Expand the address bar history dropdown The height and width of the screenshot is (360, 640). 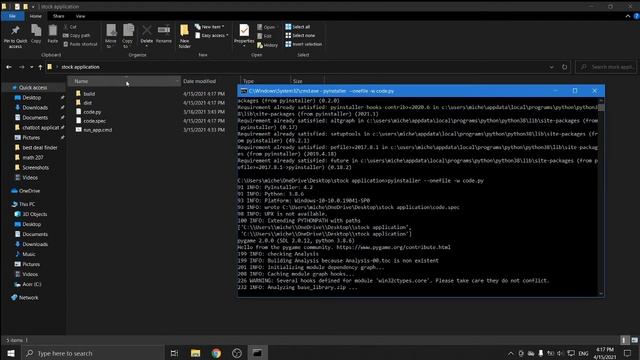(551, 67)
